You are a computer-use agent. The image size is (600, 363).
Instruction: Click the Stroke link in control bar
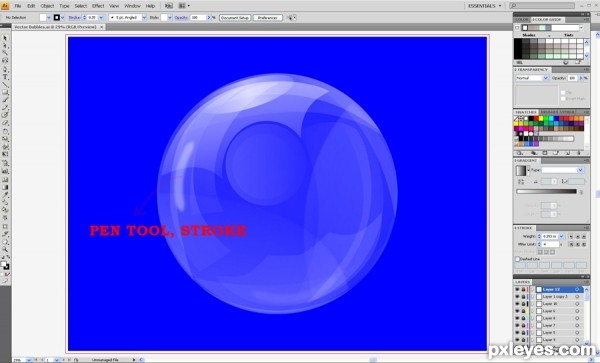[74, 18]
